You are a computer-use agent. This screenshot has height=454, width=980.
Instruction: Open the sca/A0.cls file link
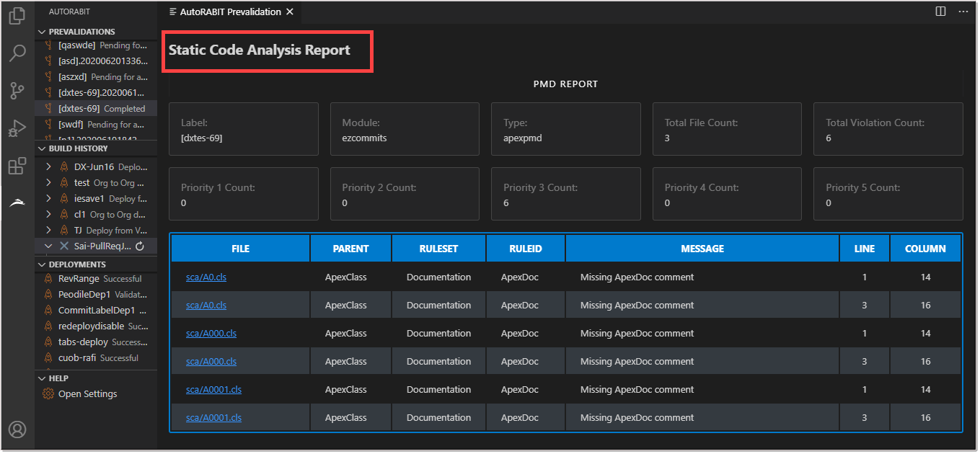[206, 277]
